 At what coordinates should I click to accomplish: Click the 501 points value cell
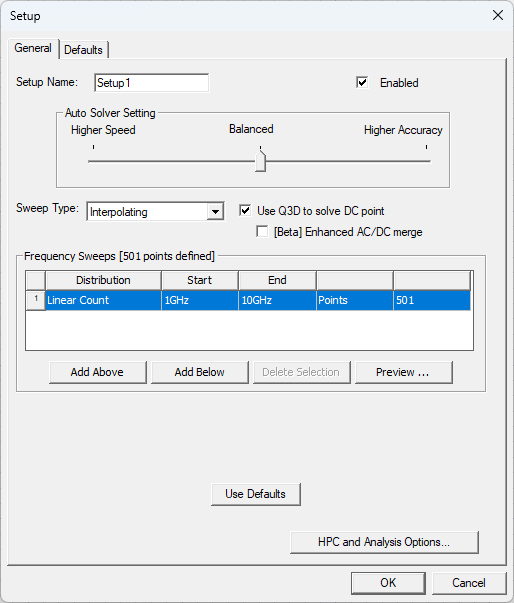click(x=432, y=300)
